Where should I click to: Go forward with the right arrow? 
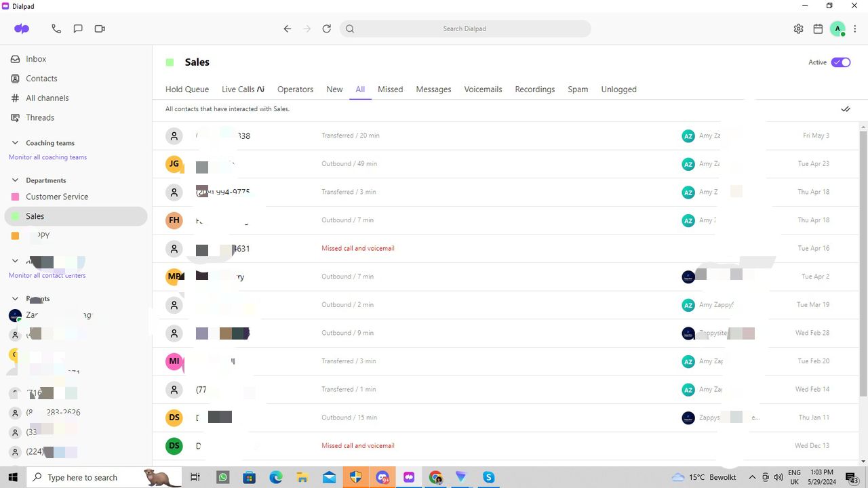tap(307, 28)
